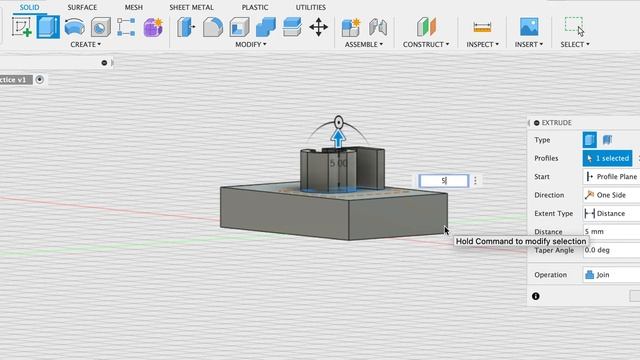Choose the Fillet tool
Screen dimensions: 640x360
[x=213, y=27]
